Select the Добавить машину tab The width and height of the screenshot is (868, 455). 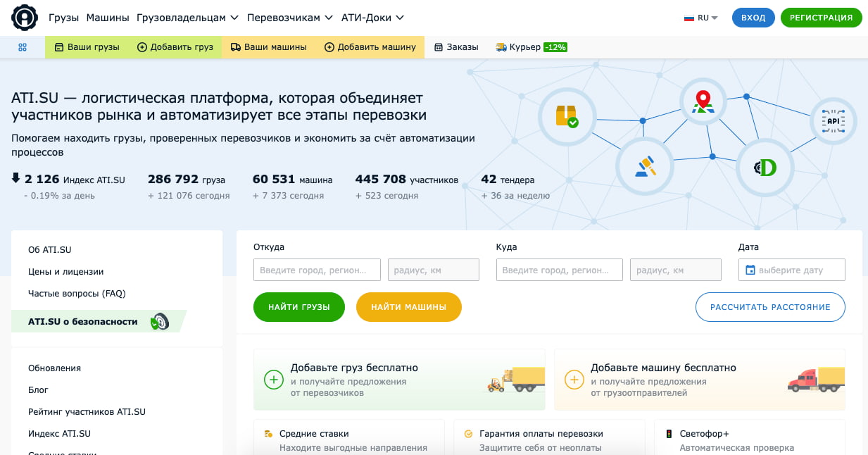pyautogui.click(x=370, y=47)
